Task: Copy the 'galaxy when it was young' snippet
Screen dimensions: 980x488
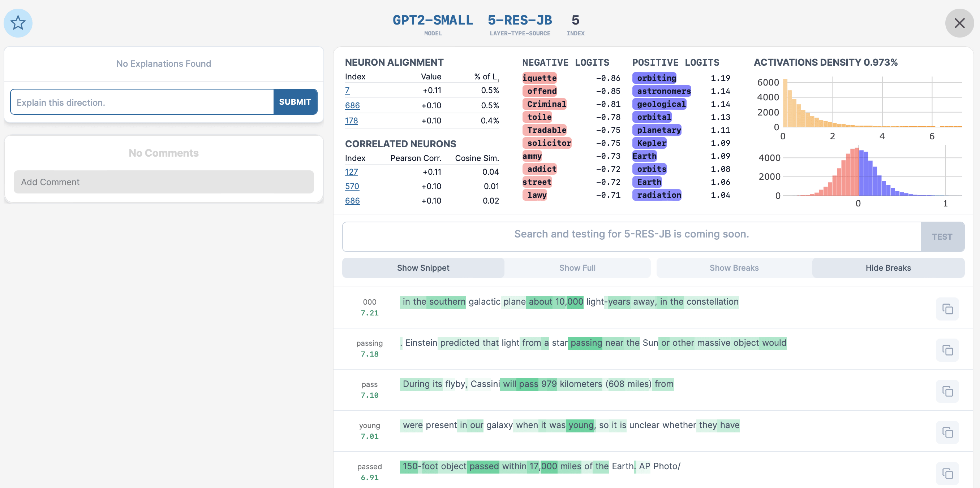Action: pos(947,432)
